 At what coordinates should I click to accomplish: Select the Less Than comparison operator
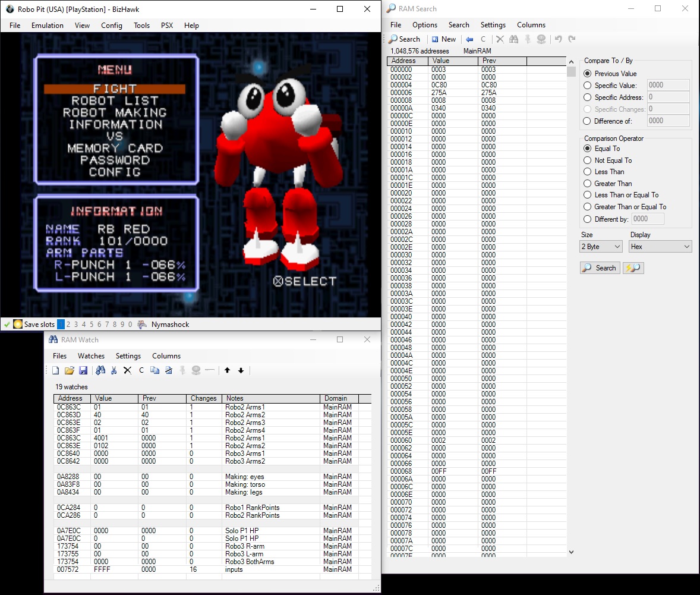tap(588, 172)
